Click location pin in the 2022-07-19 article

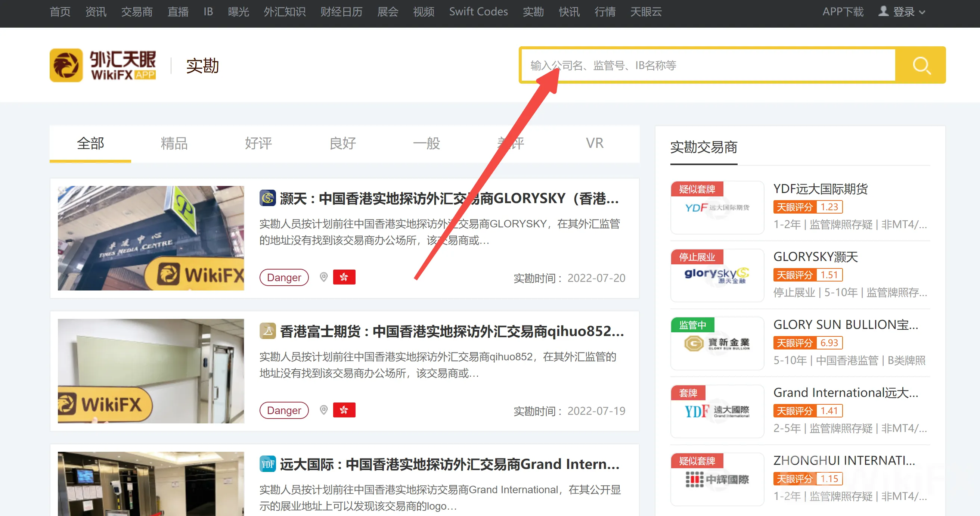323,410
